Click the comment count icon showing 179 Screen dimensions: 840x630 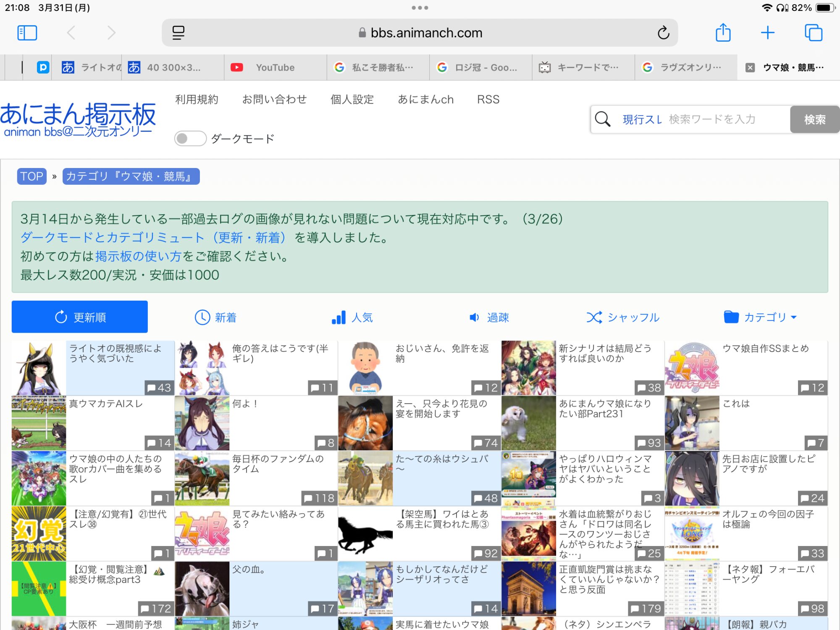click(x=646, y=609)
